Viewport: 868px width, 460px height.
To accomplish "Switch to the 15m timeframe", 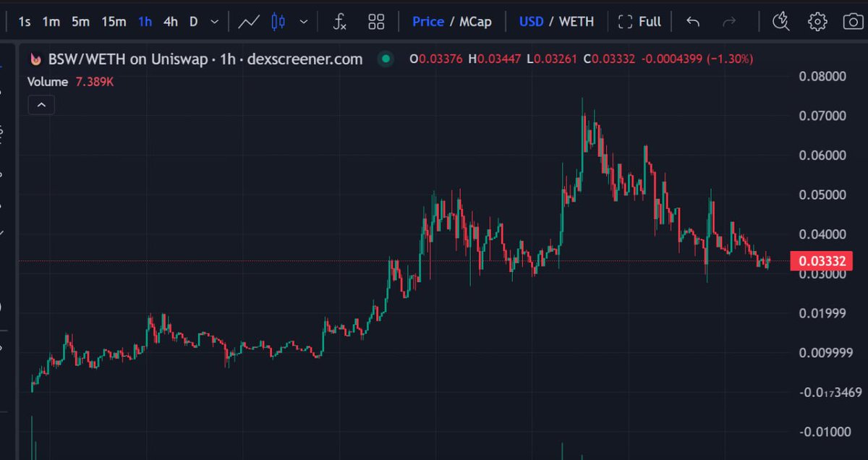I will click(x=113, y=22).
